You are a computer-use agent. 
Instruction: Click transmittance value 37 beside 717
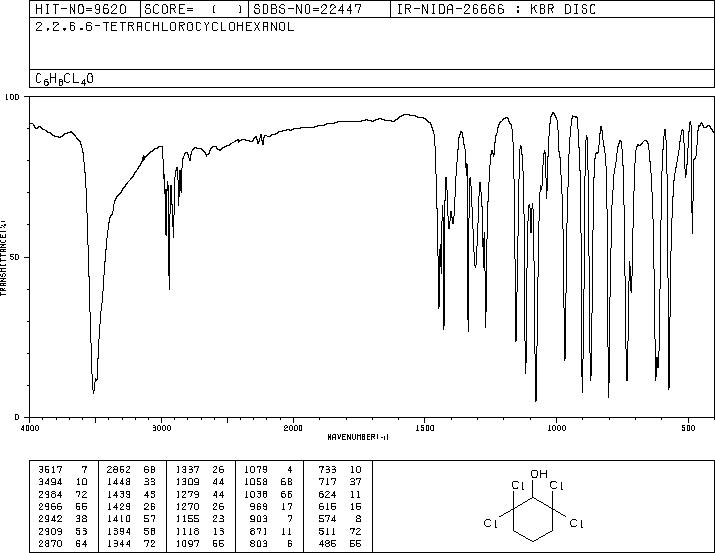tap(355, 481)
